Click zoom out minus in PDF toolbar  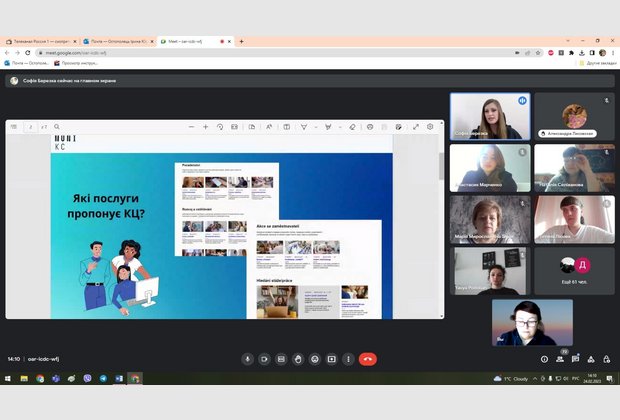[191, 127]
